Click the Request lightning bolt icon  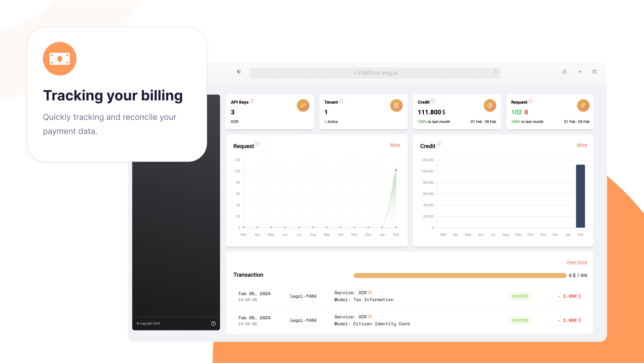click(x=583, y=105)
